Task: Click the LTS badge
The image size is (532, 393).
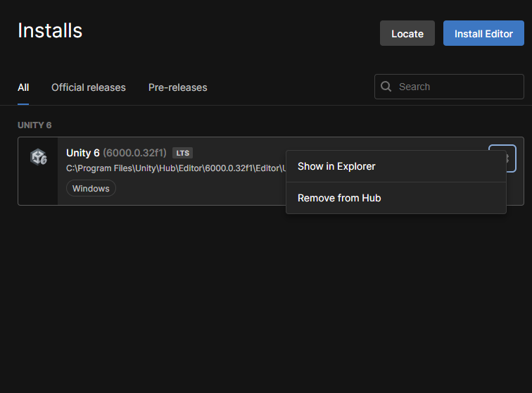Action: (x=182, y=153)
